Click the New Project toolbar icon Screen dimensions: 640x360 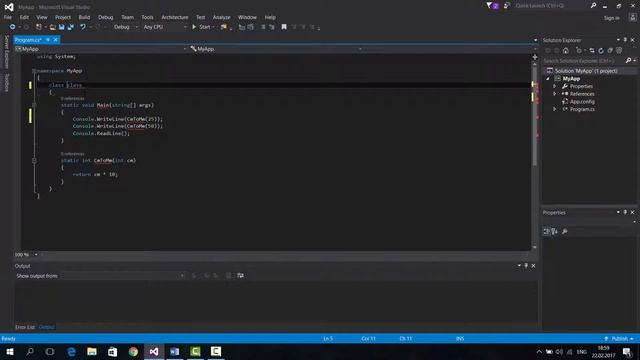click(x=39, y=27)
